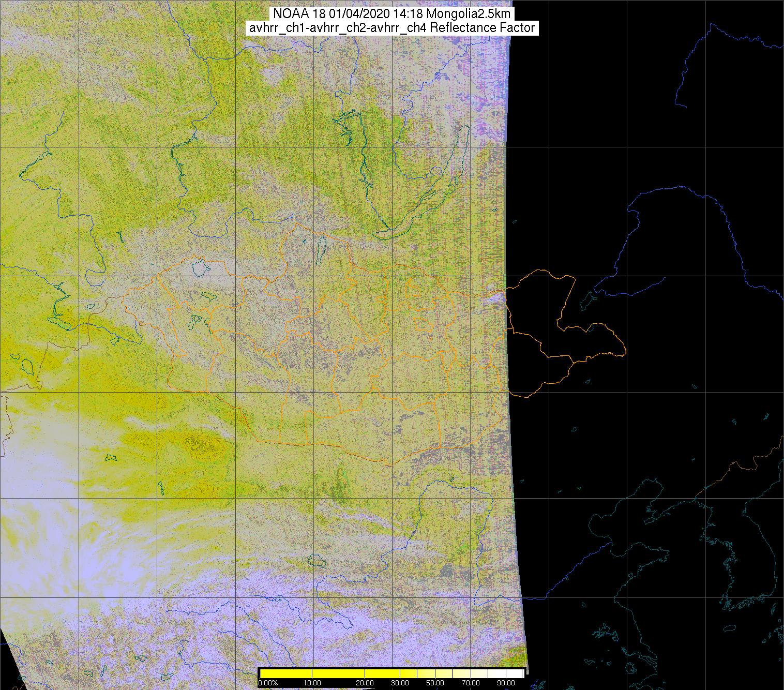Click the '50.00' colorbar label
This screenshot has height=690, width=784.
435,683
